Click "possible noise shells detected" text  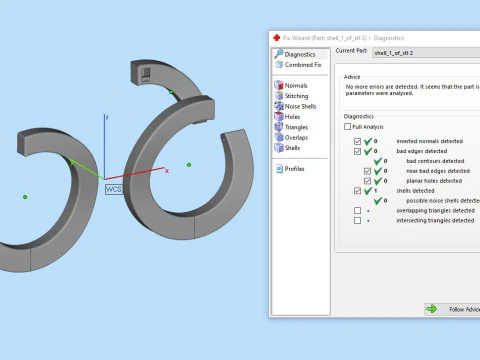point(443,201)
